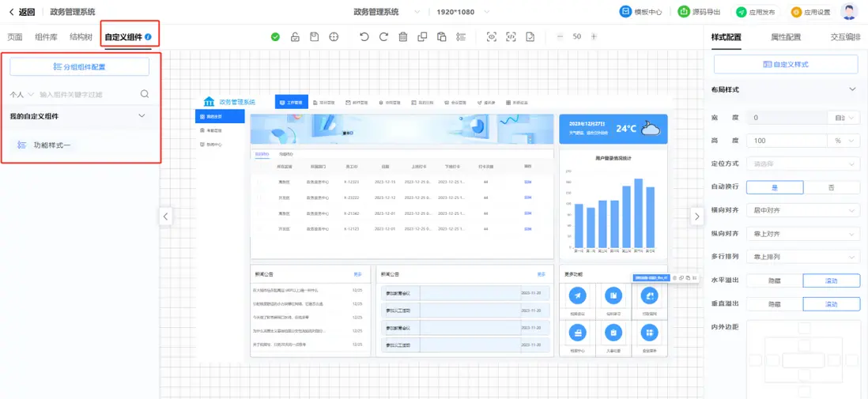Click the top margin box in 内外边距

804,329
